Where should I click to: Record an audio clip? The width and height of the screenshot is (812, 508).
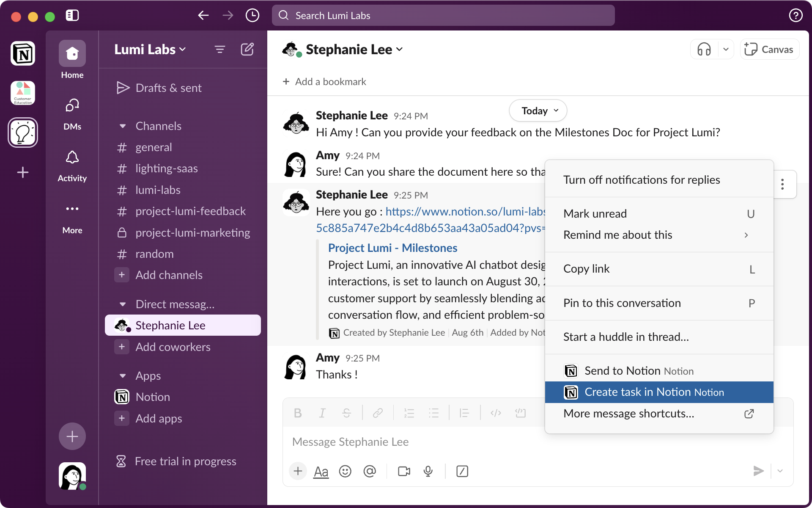click(x=428, y=471)
